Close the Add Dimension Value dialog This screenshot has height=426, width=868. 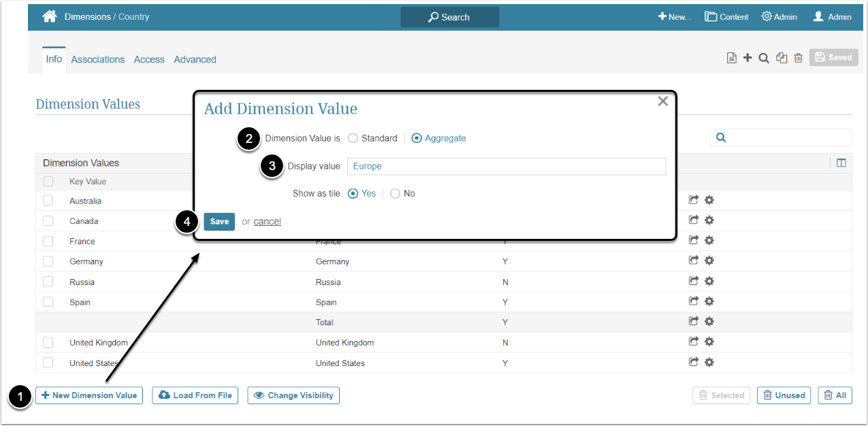click(662, 101)
